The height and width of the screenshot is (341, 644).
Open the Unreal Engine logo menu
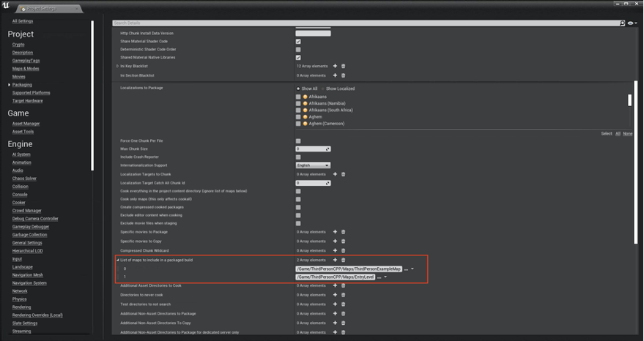tap(6, 5)
